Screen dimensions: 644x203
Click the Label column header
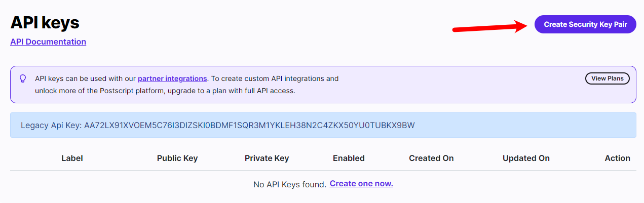tap(72, 158)
